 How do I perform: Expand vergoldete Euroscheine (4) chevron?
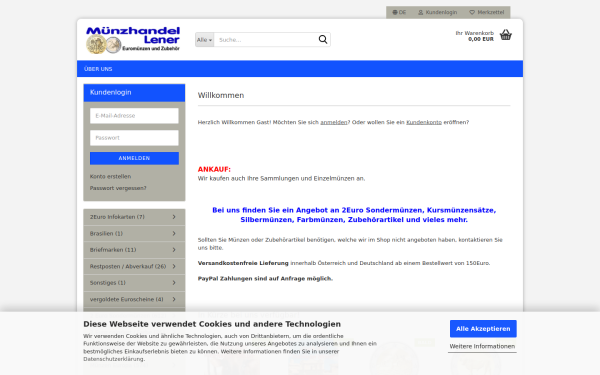tap(174, 299)
